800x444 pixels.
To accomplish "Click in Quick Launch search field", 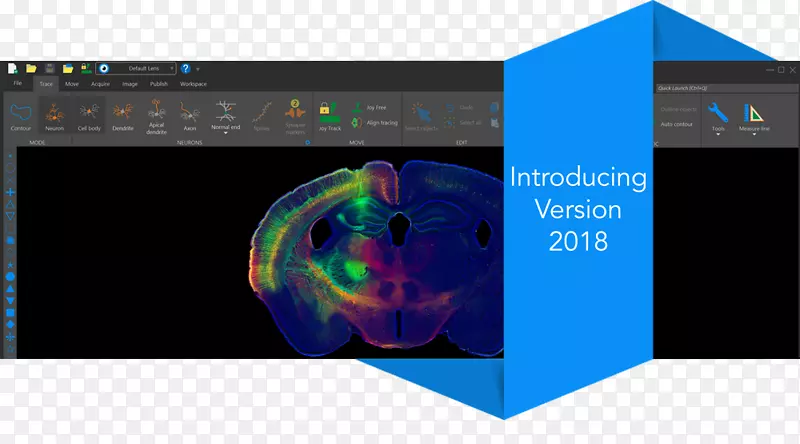I will coord(727,88).
